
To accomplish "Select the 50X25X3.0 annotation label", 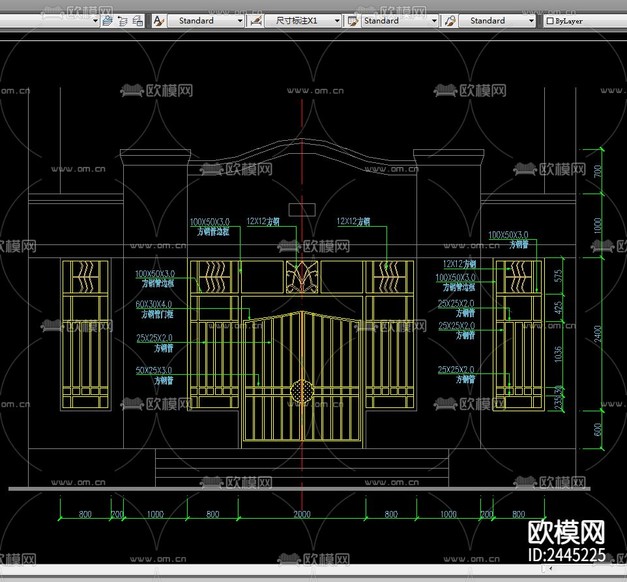I will click(x=154, y=370).
